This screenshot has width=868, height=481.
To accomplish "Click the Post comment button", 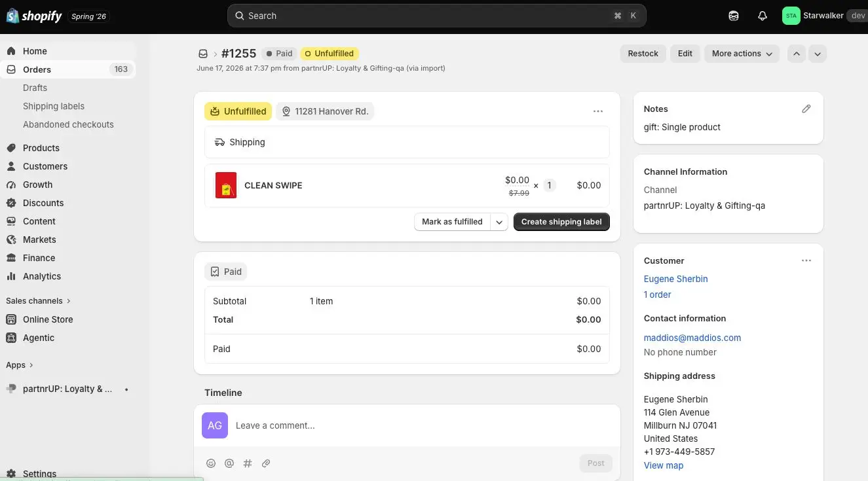I will tap(595, 463).
